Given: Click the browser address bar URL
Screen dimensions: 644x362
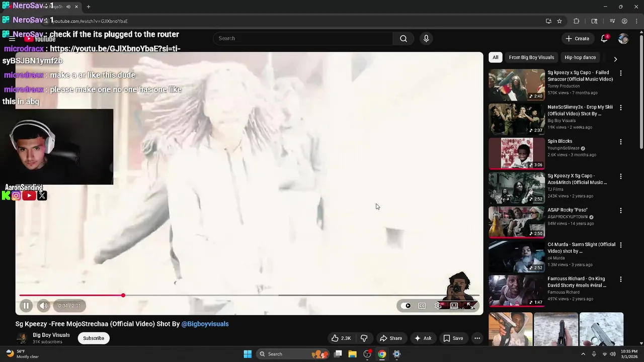Looking at the screenshot, I should 91,21.
